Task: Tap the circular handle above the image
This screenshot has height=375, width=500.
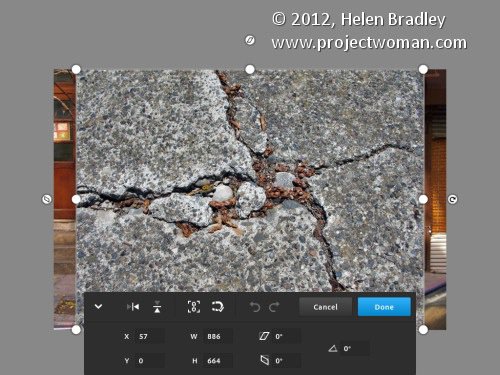Action: [250, 40]
